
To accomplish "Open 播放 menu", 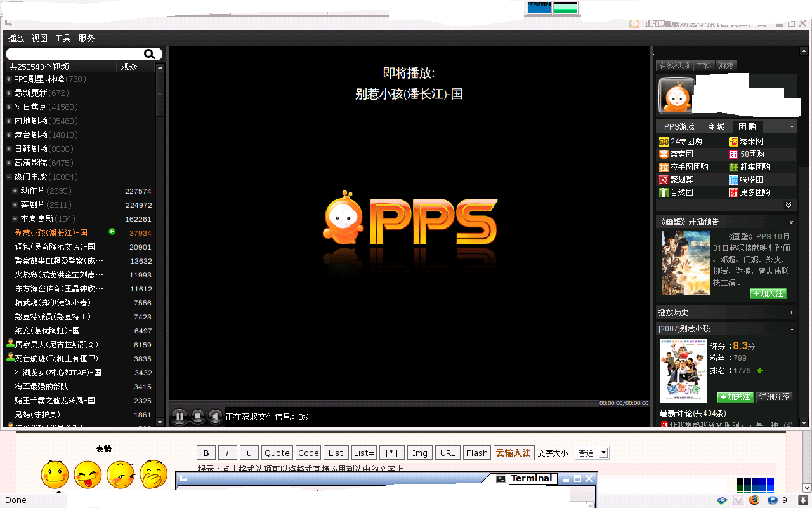I will tap(16, 38).
